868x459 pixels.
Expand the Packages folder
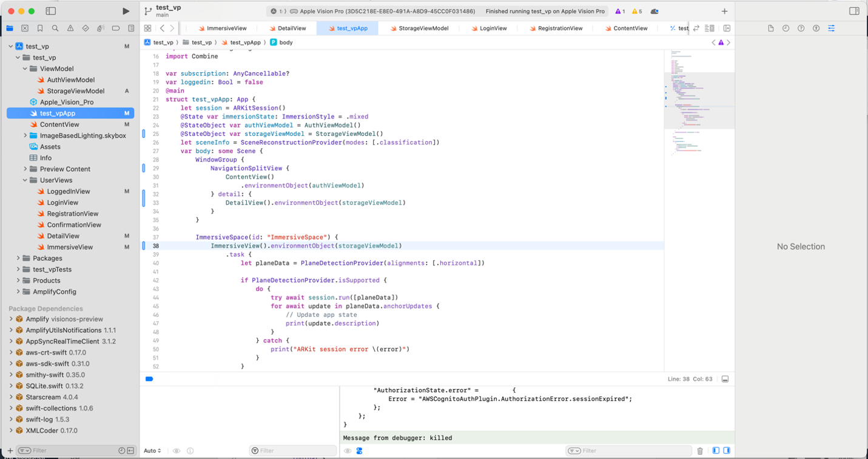(x=18, y=259)
